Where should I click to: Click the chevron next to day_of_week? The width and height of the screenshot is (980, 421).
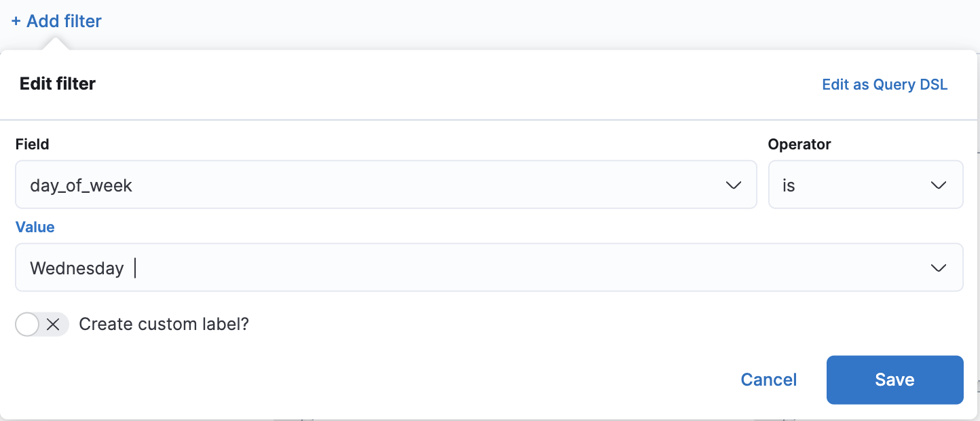point(734,184)
